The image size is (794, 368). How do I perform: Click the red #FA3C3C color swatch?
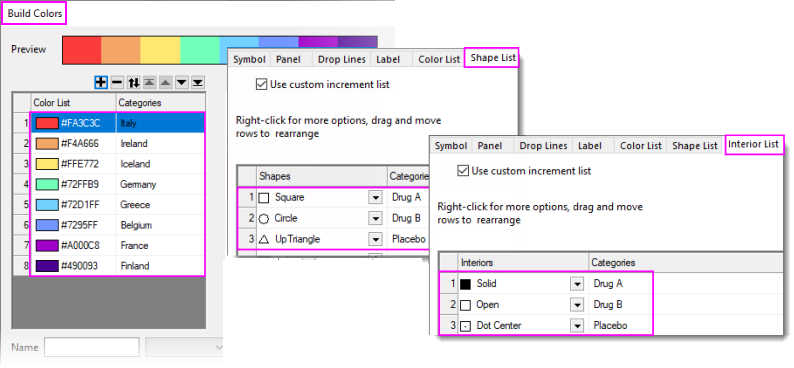47,123
